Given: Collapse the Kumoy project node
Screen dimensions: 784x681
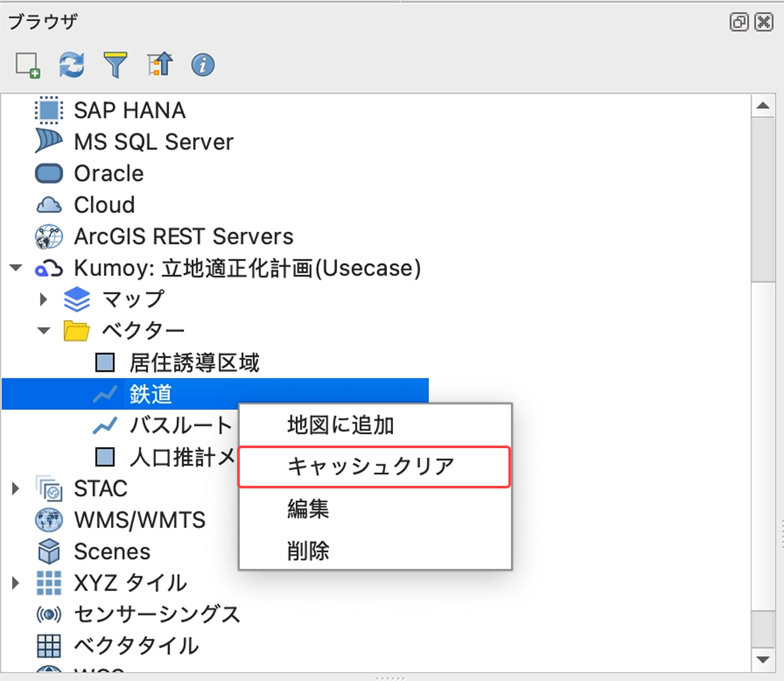Looking at the screenshot, I should pyautogui.click(x=16, y=267).
